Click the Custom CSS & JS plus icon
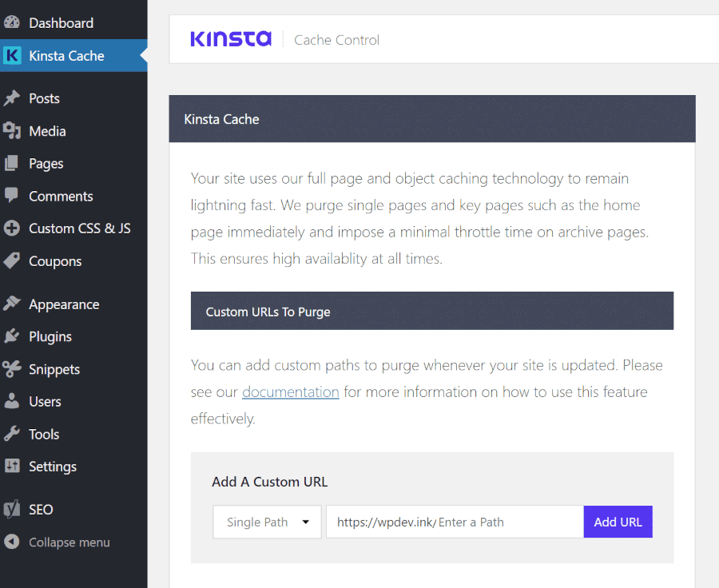Image resolution: width=719 pixels, height=588 pixels. (x=12, y=228)
